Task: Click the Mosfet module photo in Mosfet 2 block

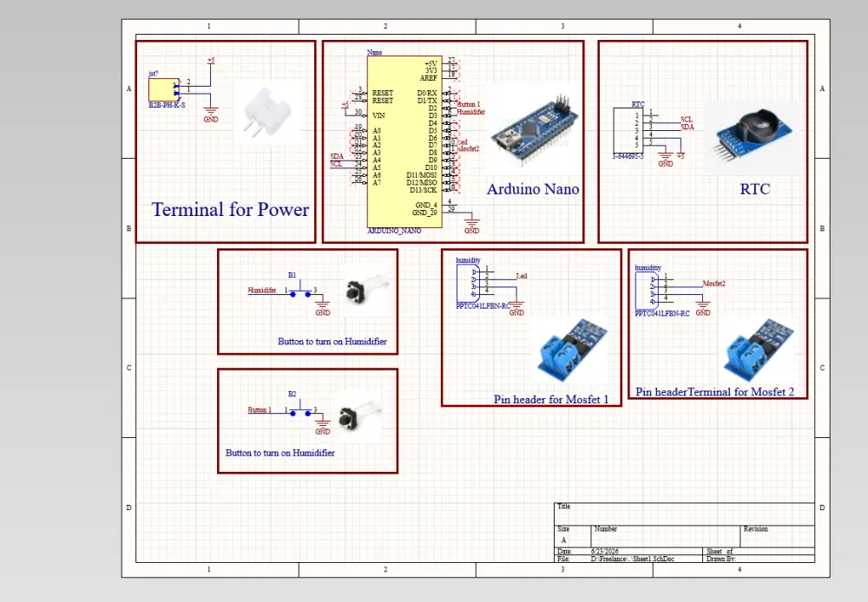Action: click(x=759, y=349)
